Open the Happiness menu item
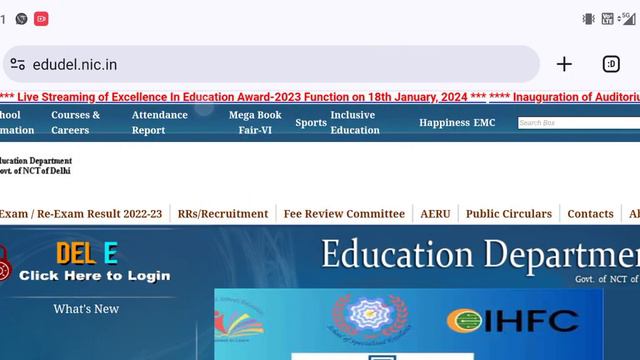This screenshot has height=360, width=640. pos(444,122)
